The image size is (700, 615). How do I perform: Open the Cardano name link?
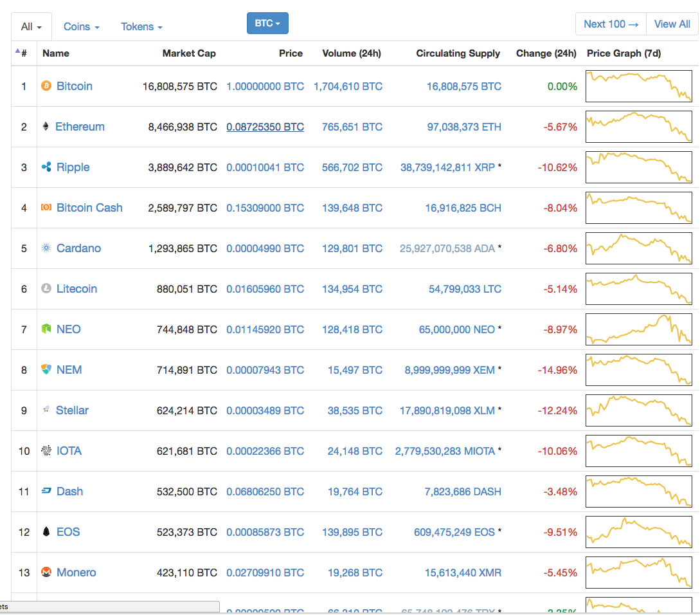[x=78, y=248]
